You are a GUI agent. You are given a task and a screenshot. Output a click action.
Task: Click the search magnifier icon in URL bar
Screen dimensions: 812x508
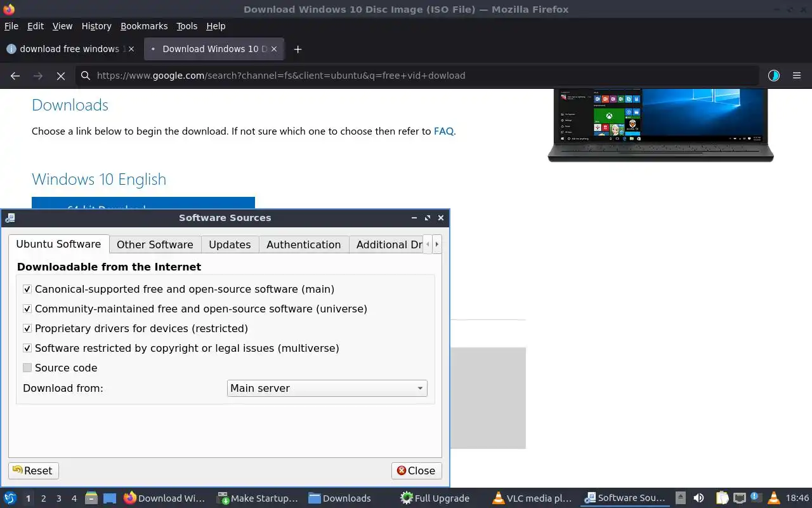pyautogui.click(x=85, y=76)
